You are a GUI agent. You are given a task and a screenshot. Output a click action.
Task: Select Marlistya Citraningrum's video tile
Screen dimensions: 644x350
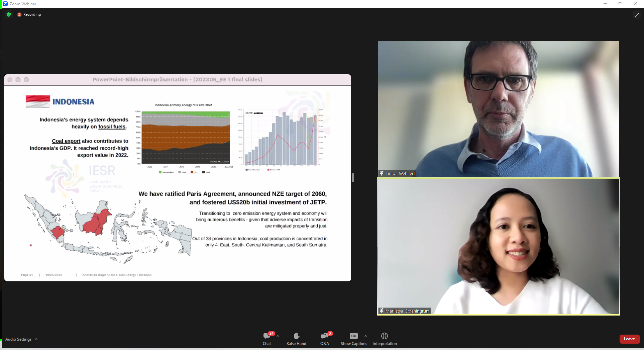[498, 246]
